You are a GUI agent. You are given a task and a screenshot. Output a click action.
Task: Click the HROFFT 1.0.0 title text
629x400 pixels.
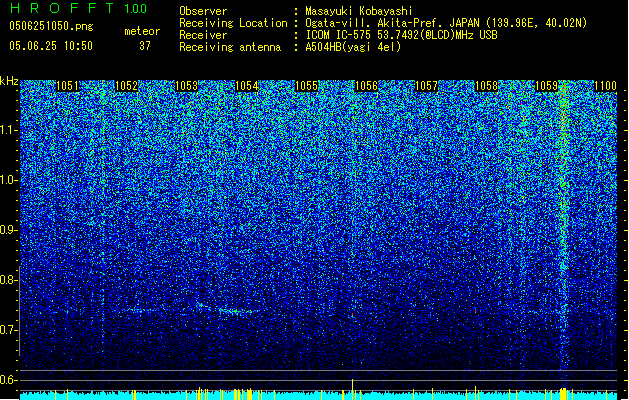tap(78, 8)
